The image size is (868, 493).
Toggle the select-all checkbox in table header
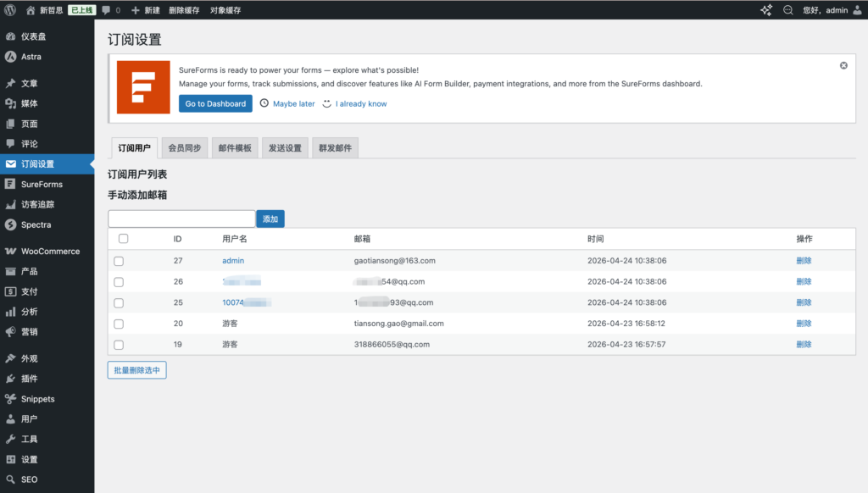point(123,239)
